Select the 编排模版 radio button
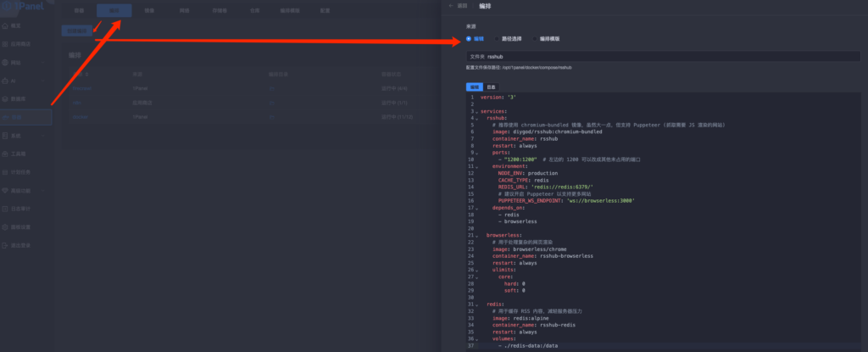Viewport: 868px width, 352px height. [x=535, y=38]
